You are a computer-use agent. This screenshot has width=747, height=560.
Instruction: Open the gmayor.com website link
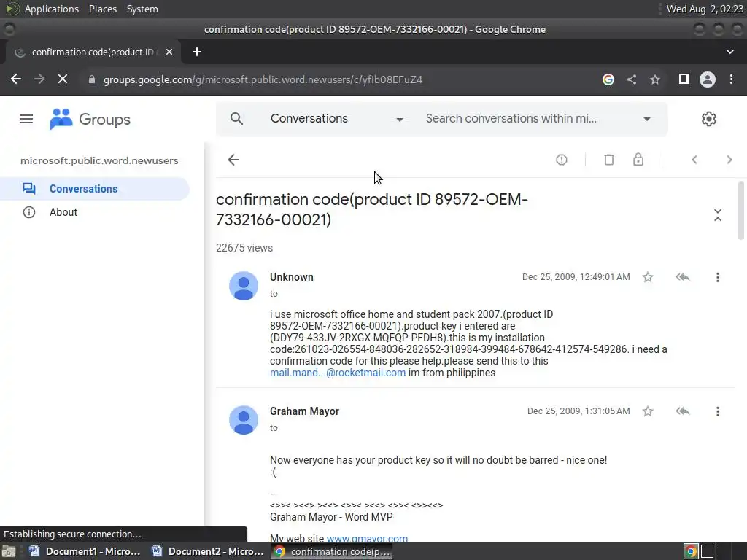tap(367, 539)
